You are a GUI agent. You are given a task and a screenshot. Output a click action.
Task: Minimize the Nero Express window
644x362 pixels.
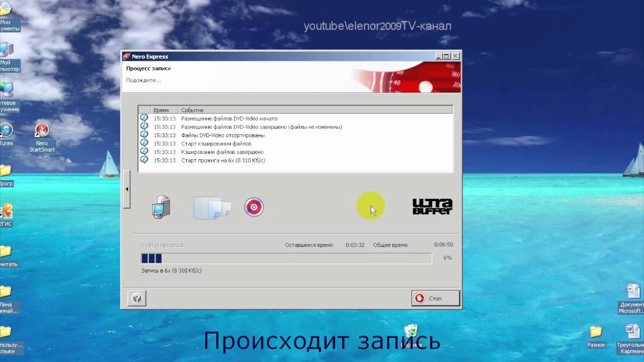tap(439, 56)
